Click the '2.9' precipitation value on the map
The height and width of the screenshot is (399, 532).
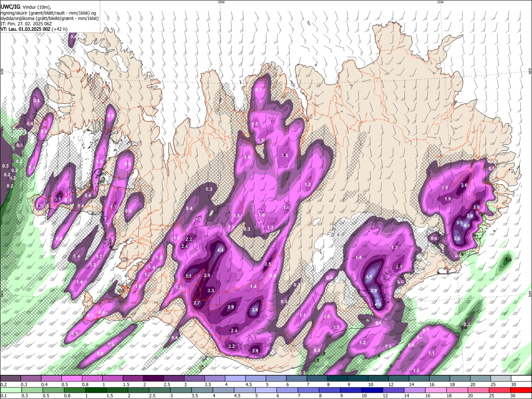[231, 307]
